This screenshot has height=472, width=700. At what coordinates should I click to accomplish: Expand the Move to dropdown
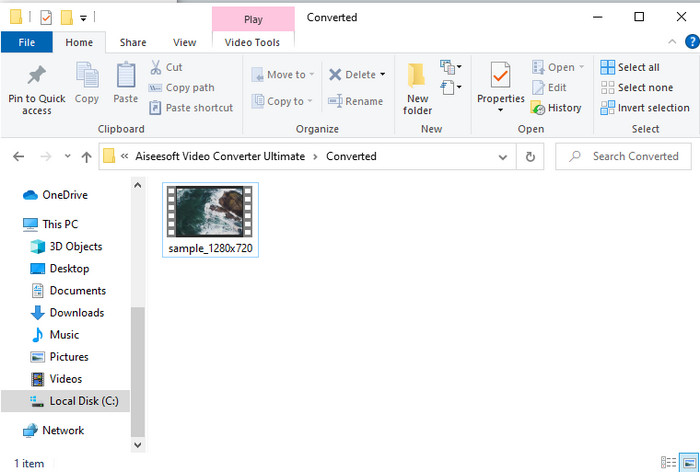(312, 74)
